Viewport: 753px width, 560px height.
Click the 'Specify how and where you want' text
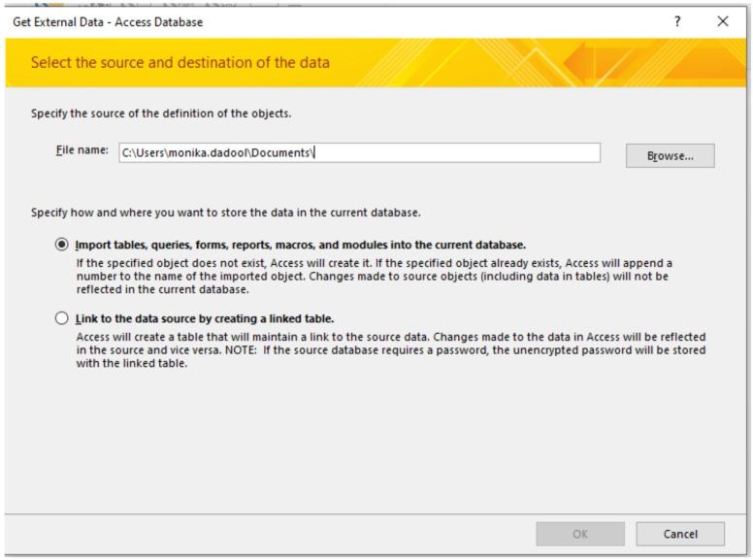[226, 213]
